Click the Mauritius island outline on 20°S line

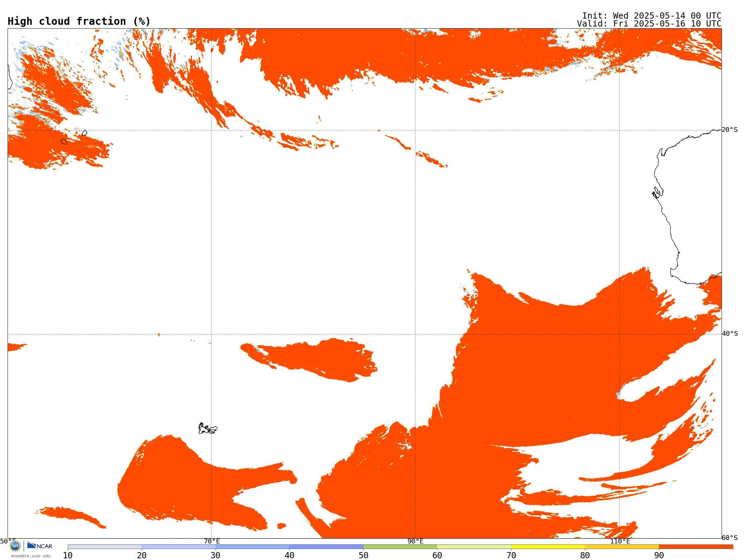tap(84, 133)
